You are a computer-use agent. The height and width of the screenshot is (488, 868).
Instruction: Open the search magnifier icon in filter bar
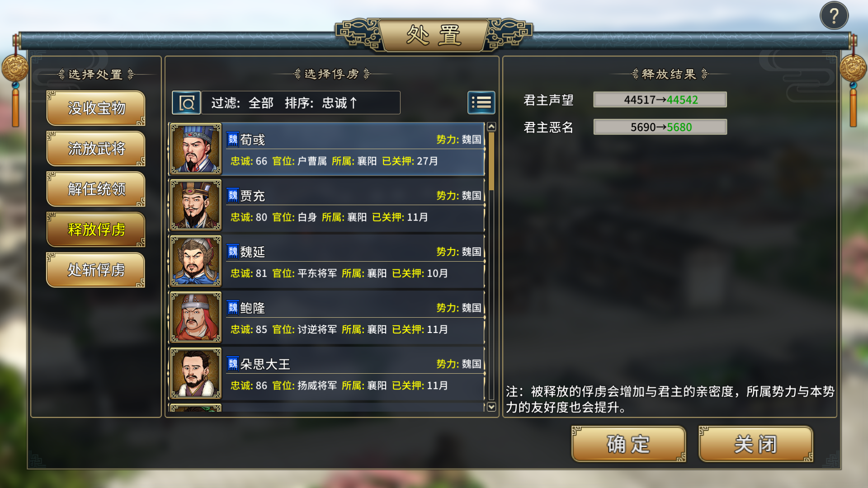tap(186, 103)
